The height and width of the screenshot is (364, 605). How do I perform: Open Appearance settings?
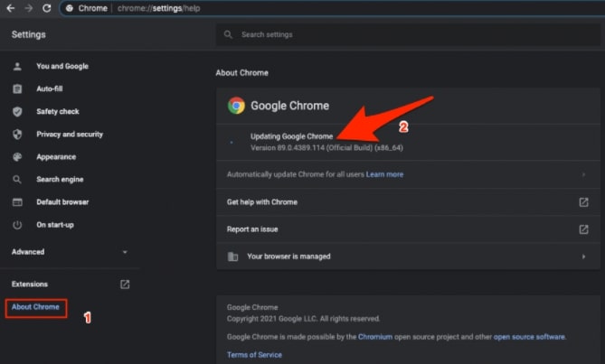pyautogui.click(x=56, y=157)
